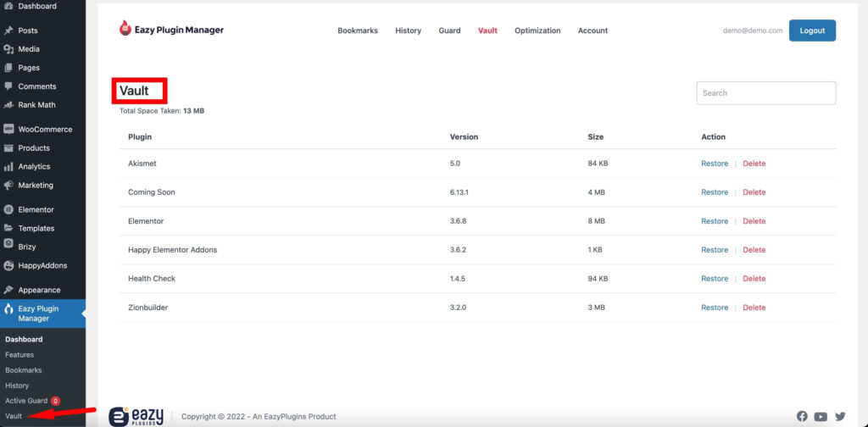Open Bookmarks in the sidebar submenu
868x427 pixels.
(23, 370)
